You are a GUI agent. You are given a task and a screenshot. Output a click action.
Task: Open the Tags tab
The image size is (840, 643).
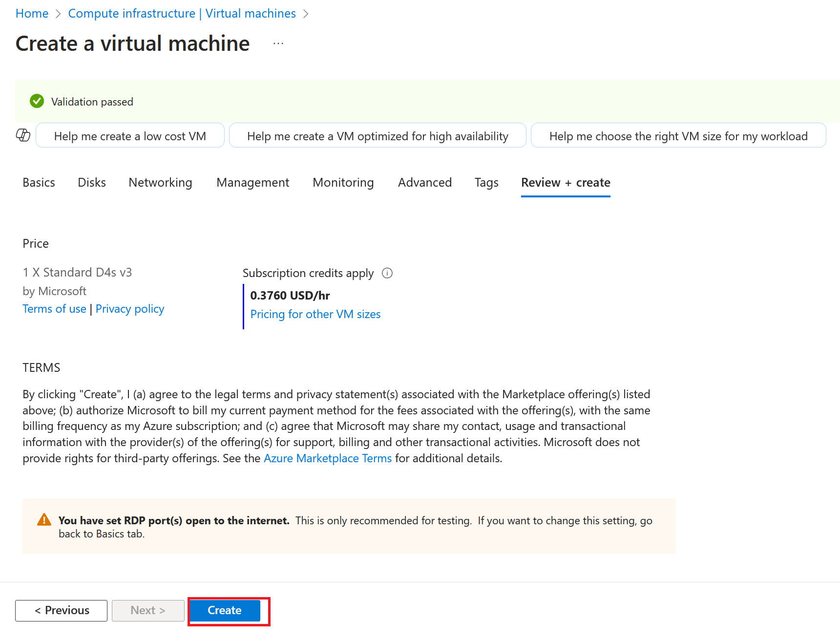pyautogui.click(x=486, y=182)
